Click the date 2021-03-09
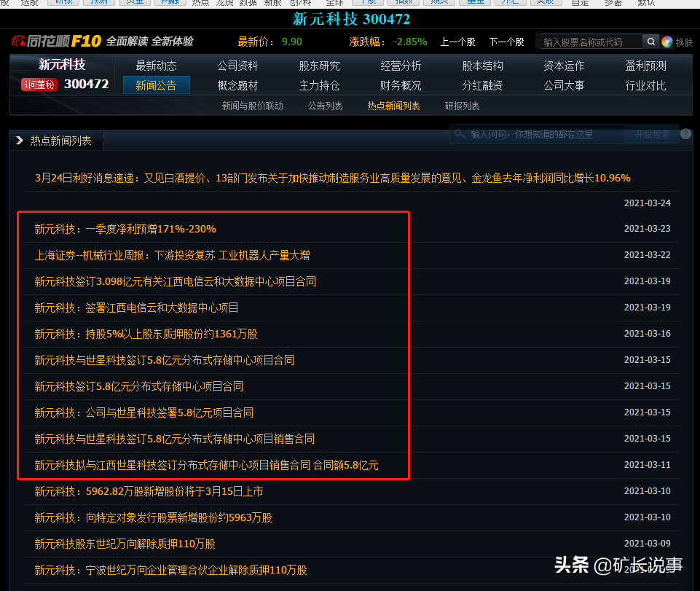Image resolution: width=700 pixels, height=591 pixels. [648, 544]
